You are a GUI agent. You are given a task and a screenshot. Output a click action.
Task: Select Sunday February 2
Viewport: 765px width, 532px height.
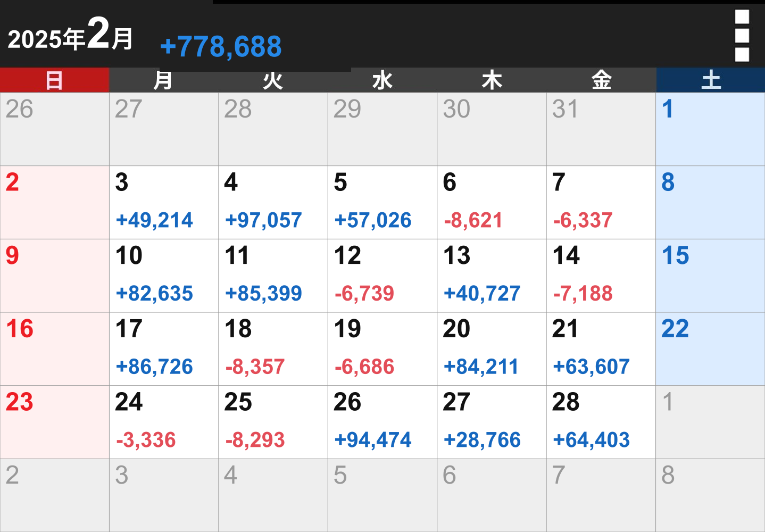[55, 203]
